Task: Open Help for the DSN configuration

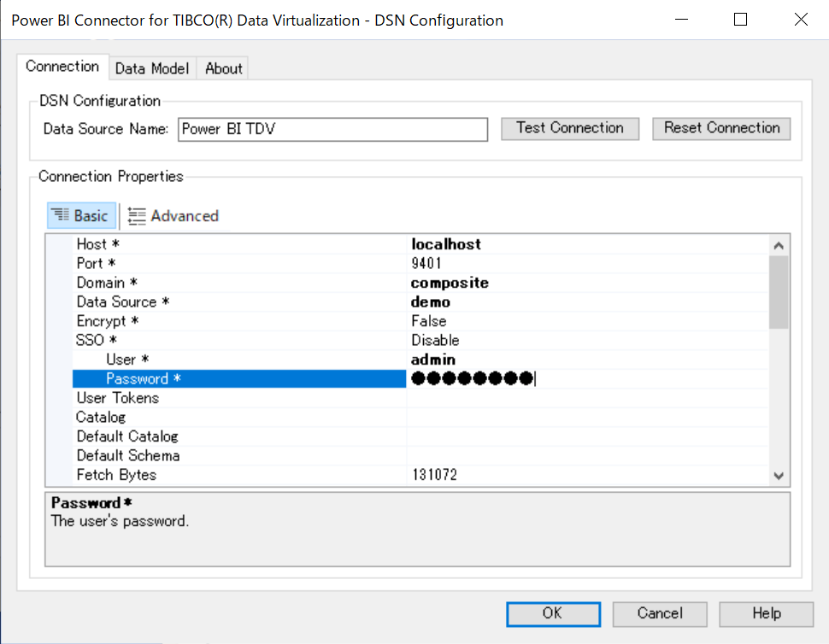Action: (766, 614)
